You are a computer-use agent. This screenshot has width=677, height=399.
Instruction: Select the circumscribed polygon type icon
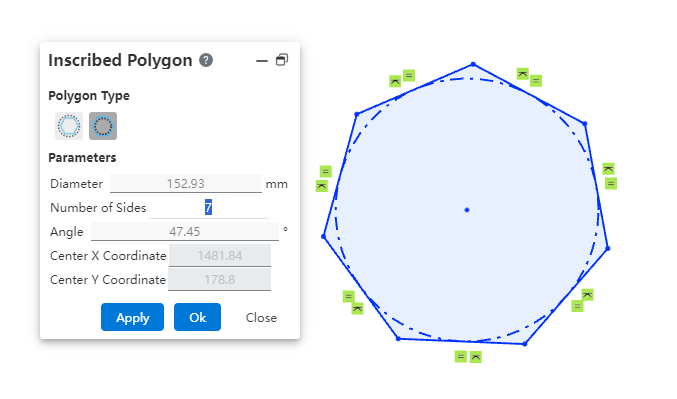(x=103, y=126)
